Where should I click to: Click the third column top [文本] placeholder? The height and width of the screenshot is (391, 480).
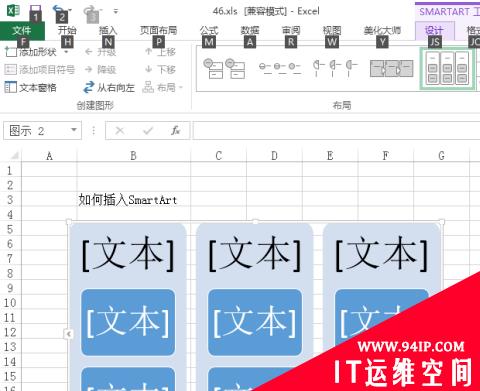click(x=381, y=253)
